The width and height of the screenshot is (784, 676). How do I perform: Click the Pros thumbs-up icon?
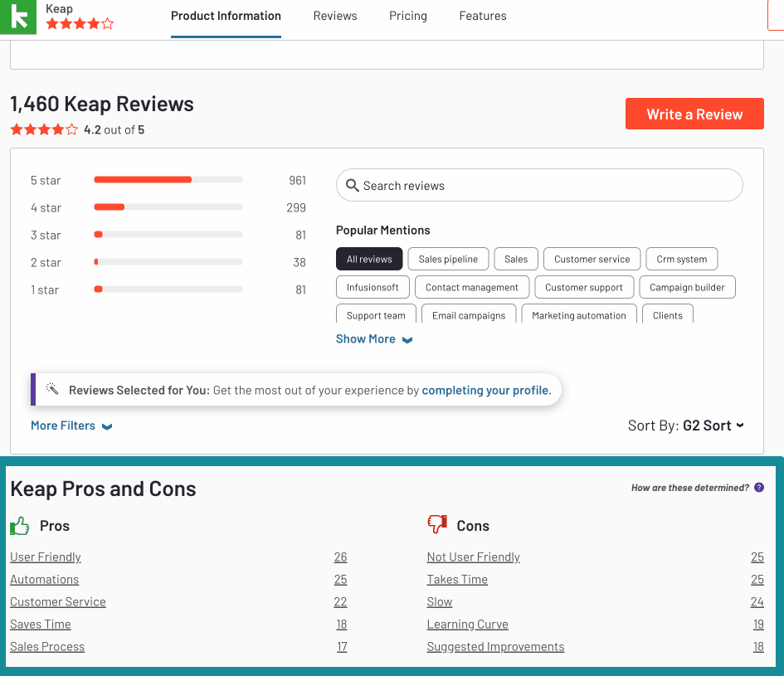click(x=20, y=526)
